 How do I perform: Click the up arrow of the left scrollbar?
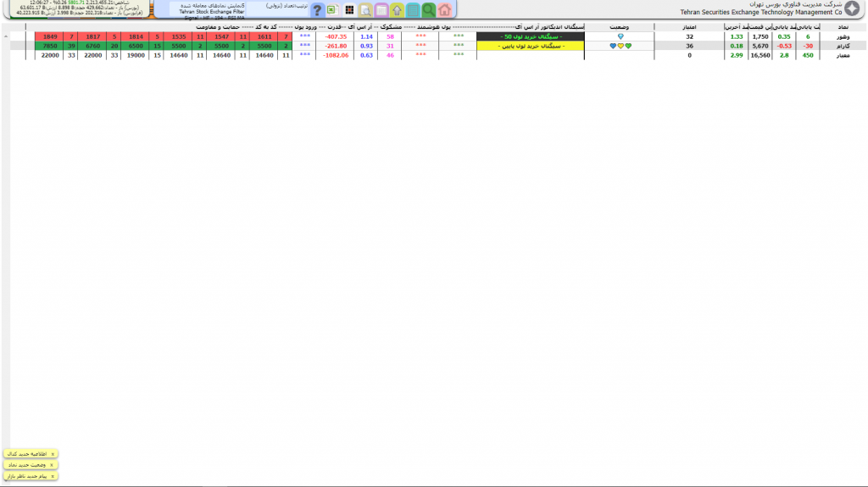[6, 36]
